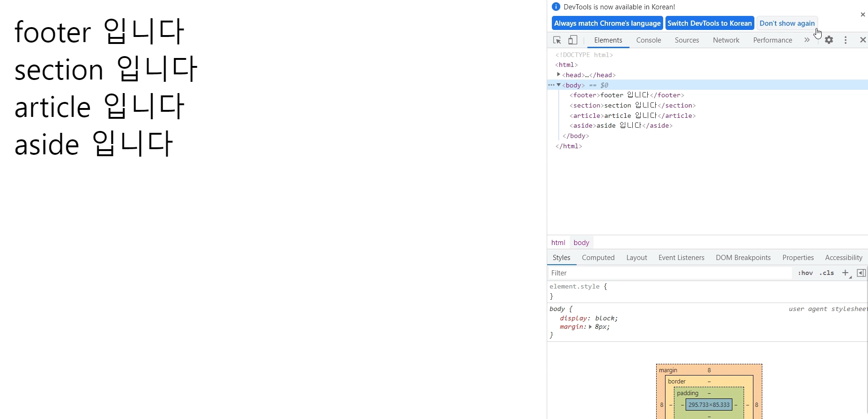868x419 pixels.
Task: Click Don't show again button
Action: click(x=787, y=23)
